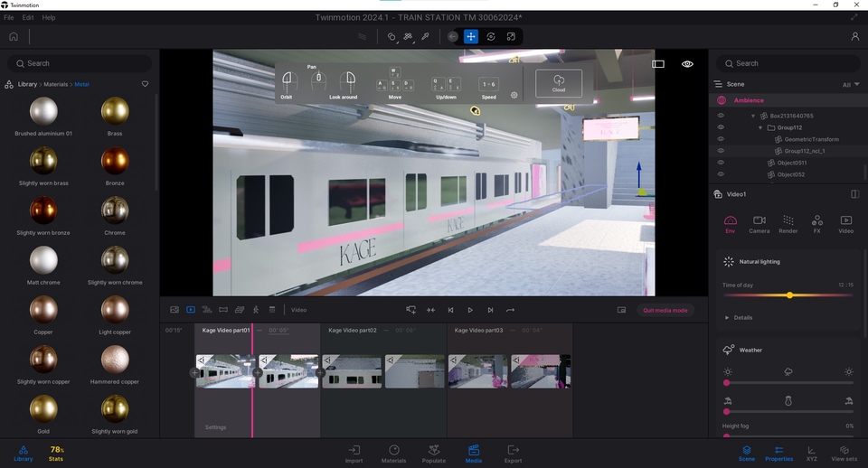The image size is (868, 468).
Task: Open the Video settings tab
Action: (x=845, y=224)
